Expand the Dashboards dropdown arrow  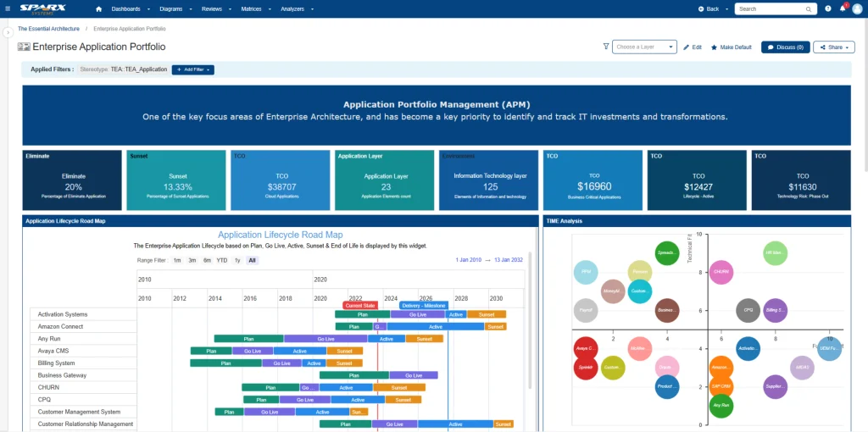pyautogui.click(x=148, y=9)
